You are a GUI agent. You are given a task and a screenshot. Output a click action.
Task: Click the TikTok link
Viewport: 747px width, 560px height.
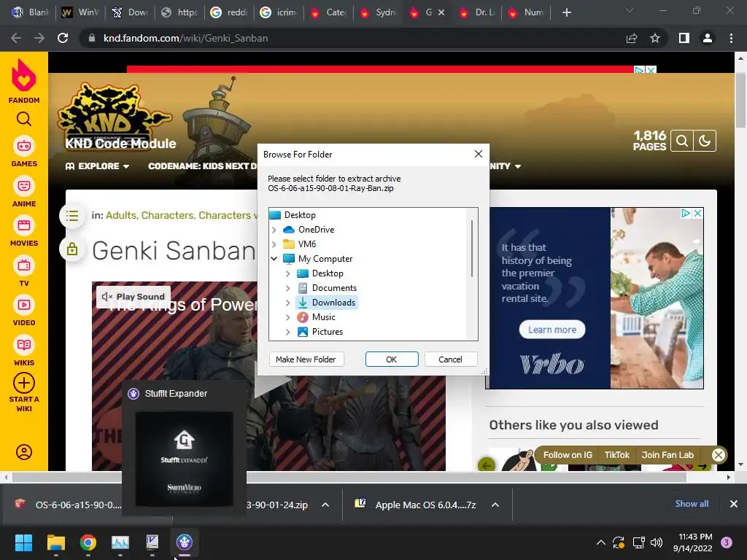(x=617, y=455)
